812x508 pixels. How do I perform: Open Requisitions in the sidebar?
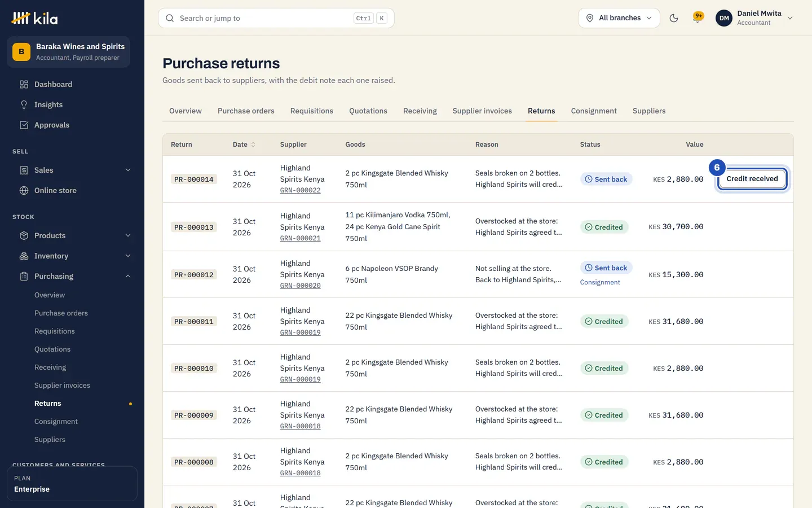55,331
